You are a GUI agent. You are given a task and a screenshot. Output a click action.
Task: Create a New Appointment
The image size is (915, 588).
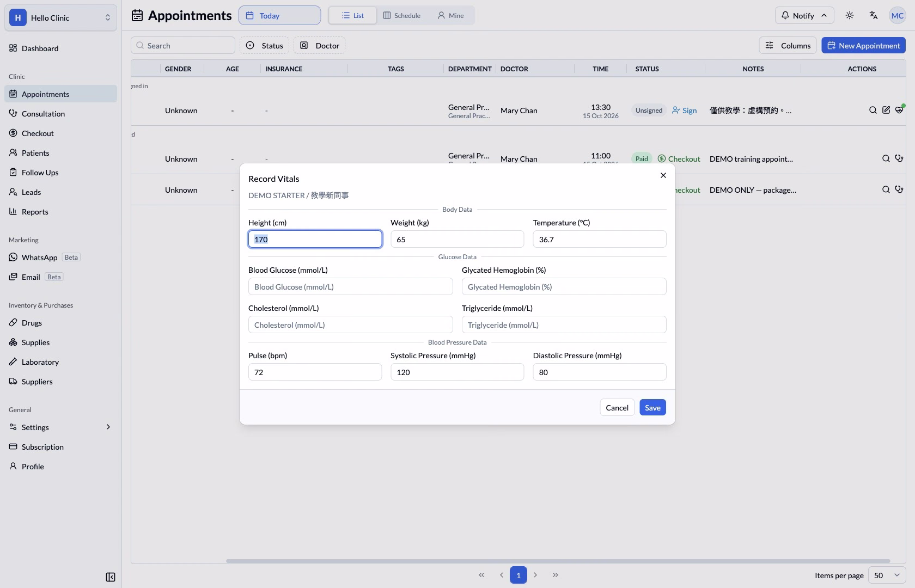(x=863, y=46)
